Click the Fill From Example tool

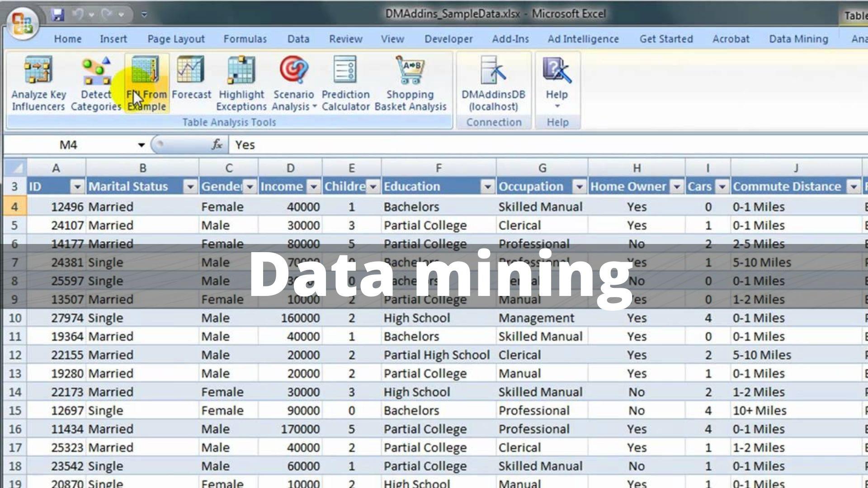pos(146,81)
